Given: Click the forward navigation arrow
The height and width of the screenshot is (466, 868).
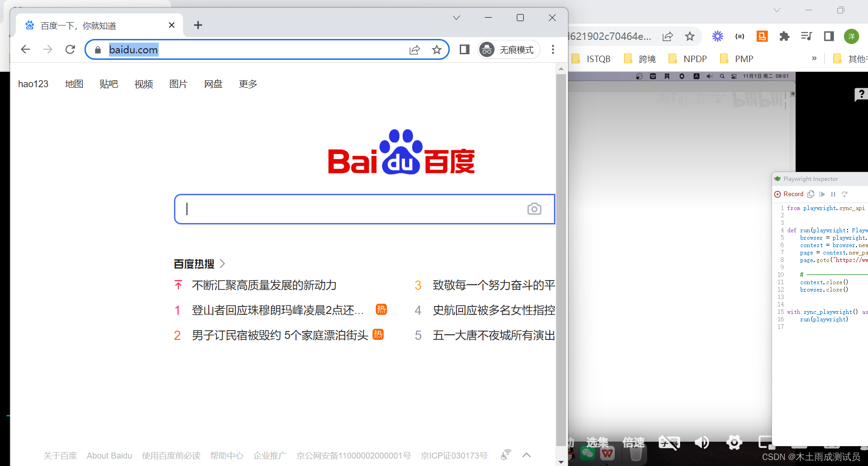Looking at the screenshot, I should [48, 49].
